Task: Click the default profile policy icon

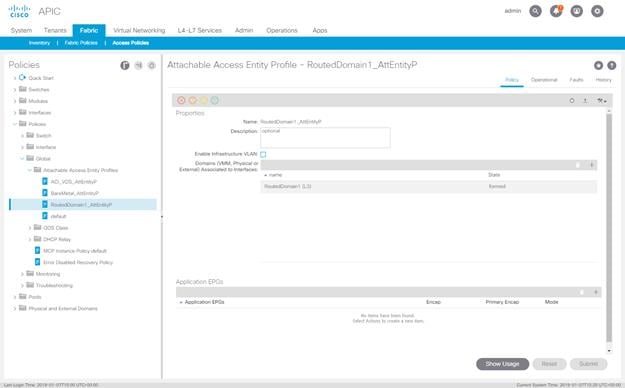Action: click(x=45, y=216)
